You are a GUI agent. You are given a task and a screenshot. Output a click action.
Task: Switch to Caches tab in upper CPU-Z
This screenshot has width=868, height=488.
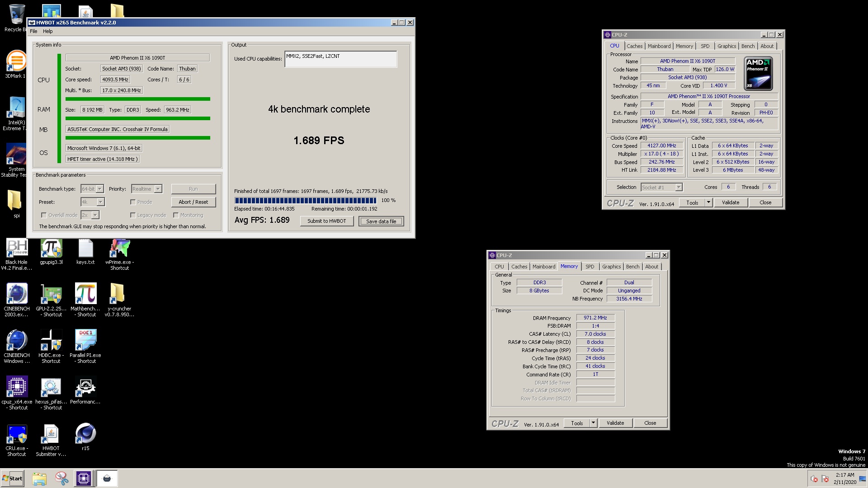pos(634,46)
